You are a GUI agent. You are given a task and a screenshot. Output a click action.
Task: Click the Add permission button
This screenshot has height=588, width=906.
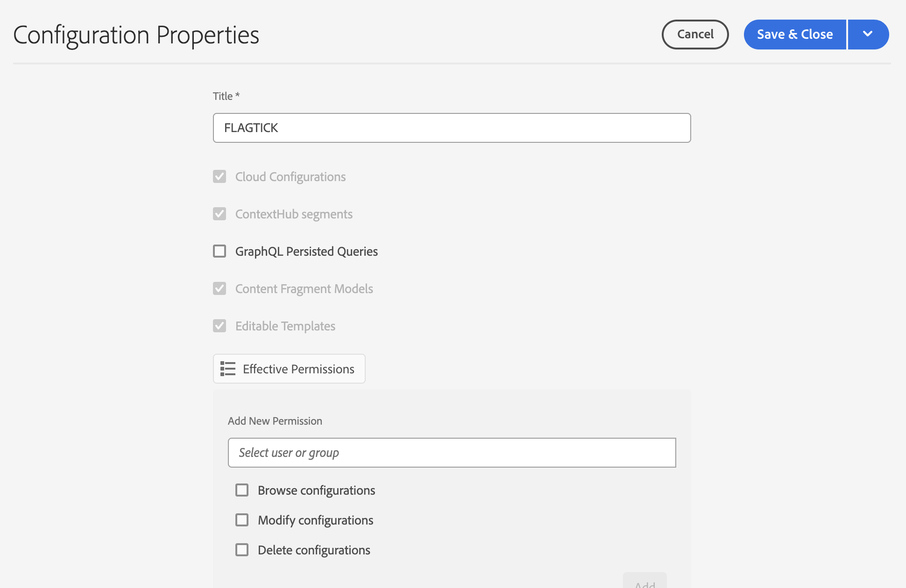(644, 582)
